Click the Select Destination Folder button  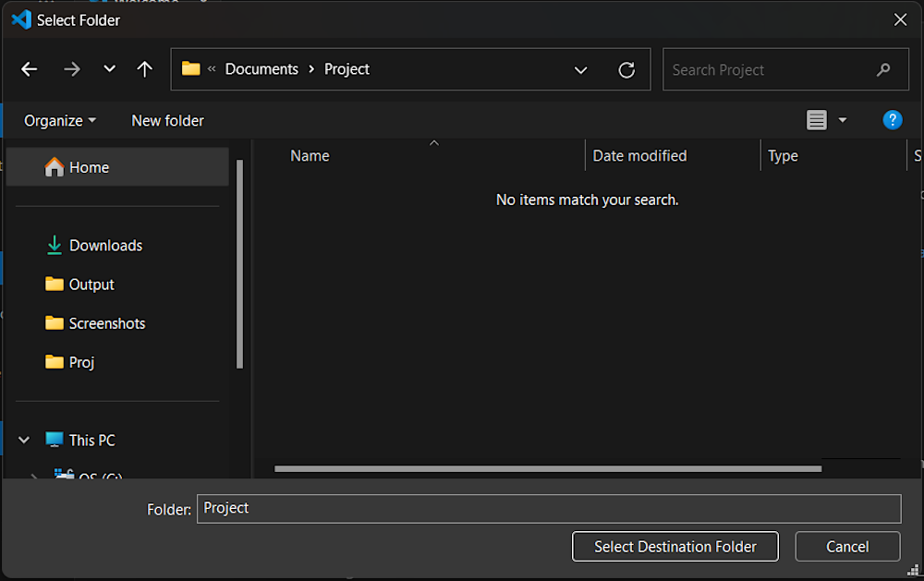tap(675, 547)
